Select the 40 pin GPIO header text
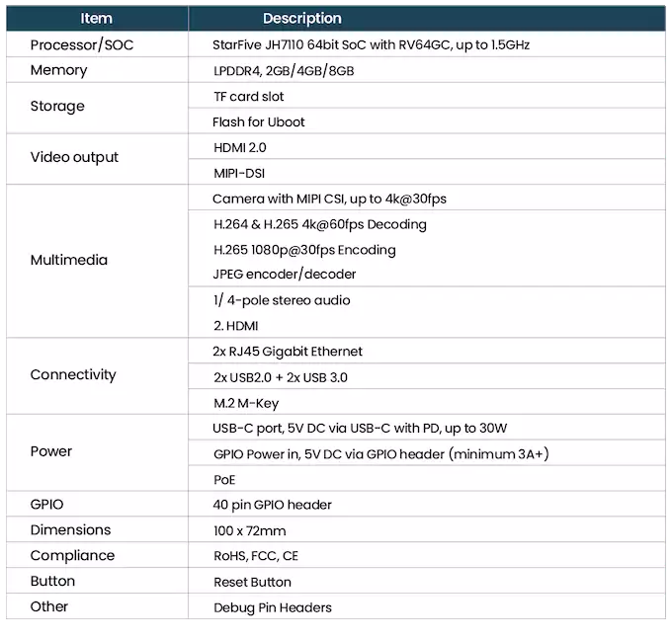 pyautogui.click(x=272, y=505)
